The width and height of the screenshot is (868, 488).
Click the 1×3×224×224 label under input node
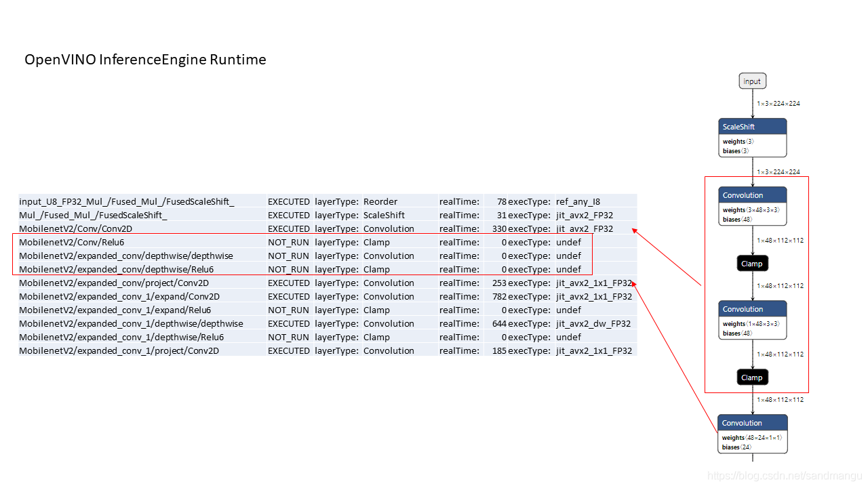click(x=778, y=104)
